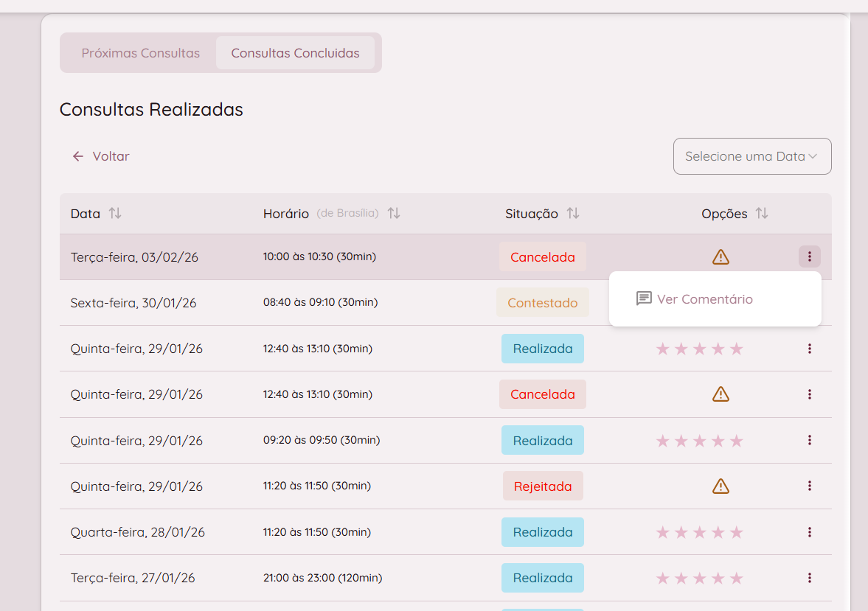The width and height of the screenshot is (868, 611).
Task: Switch to Próximas Consultas tab
Action: [x=140, y=53]
